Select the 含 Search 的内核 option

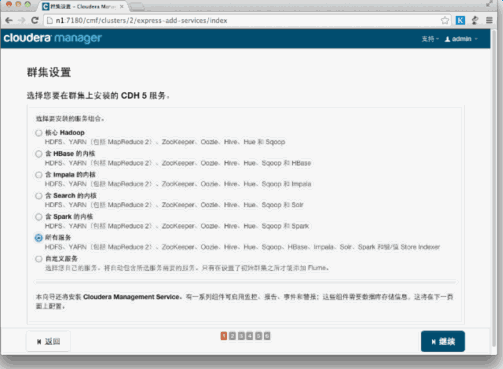[x=39, y=196]
